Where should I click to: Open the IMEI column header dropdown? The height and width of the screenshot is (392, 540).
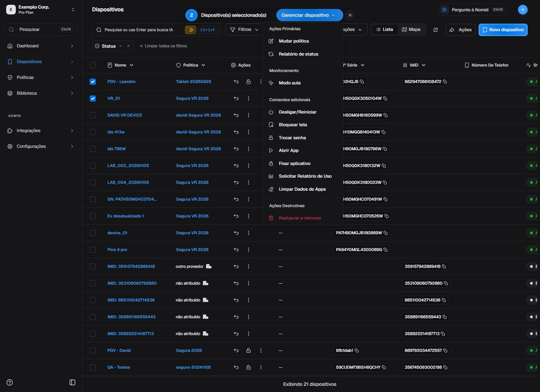[414, 65]
